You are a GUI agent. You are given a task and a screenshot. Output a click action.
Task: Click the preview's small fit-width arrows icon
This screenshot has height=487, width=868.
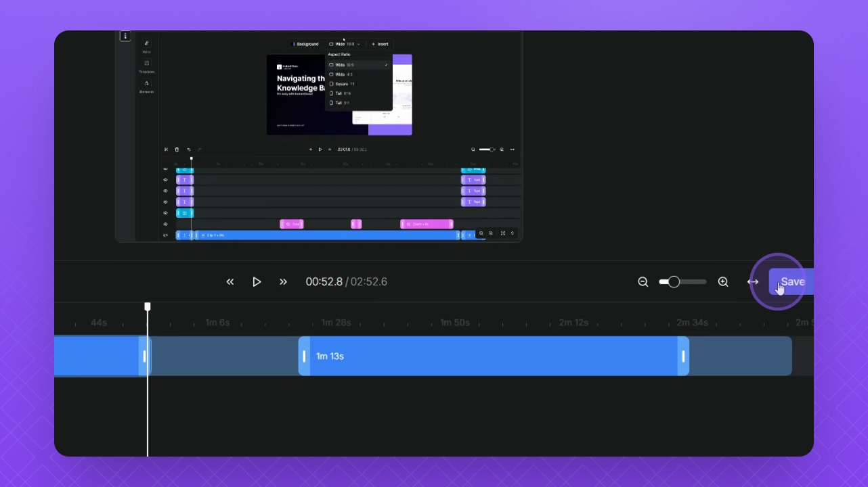[513, 149]
